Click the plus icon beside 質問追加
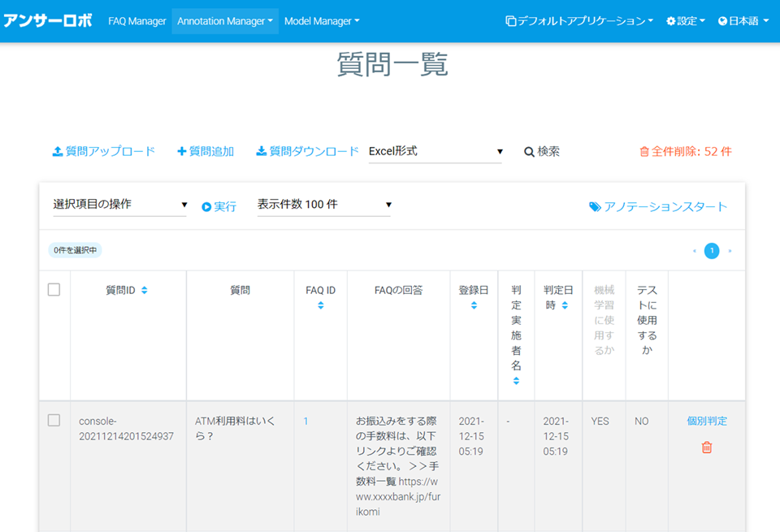780x532 pixels. coord(181,151)
